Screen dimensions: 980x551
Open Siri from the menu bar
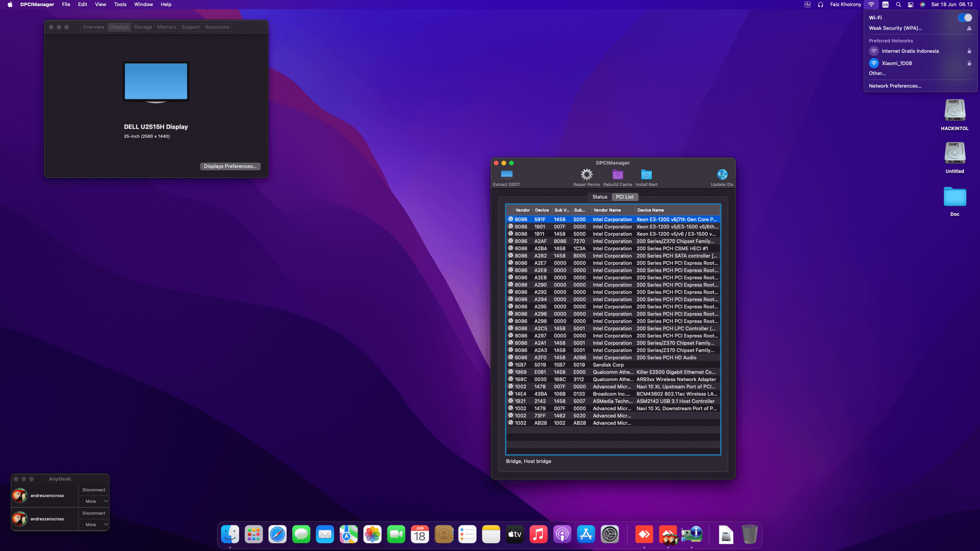(x=923, y=5)
